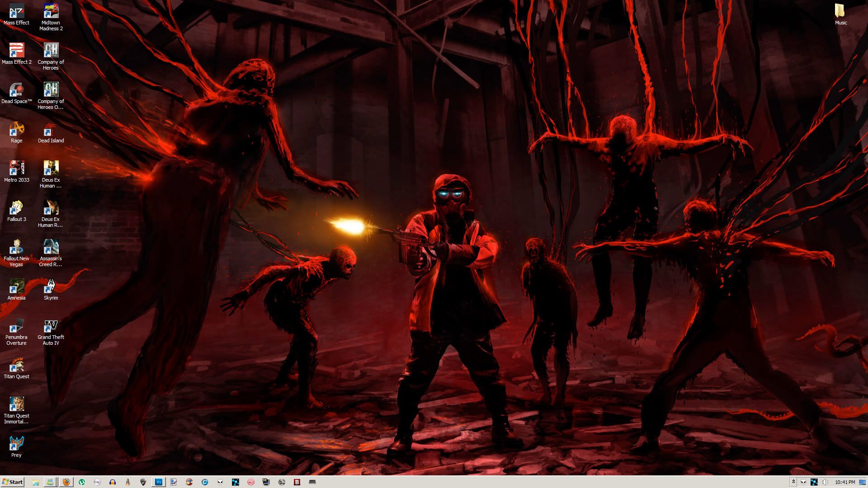Click the Metro 2033 shortcut icon
This screenshot has height=488, width=868.
17,169
